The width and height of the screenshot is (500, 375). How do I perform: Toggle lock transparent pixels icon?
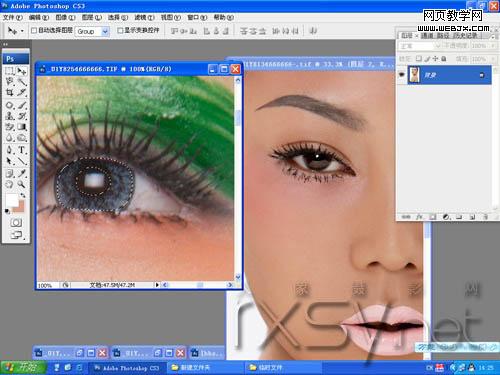click(419, 59)
